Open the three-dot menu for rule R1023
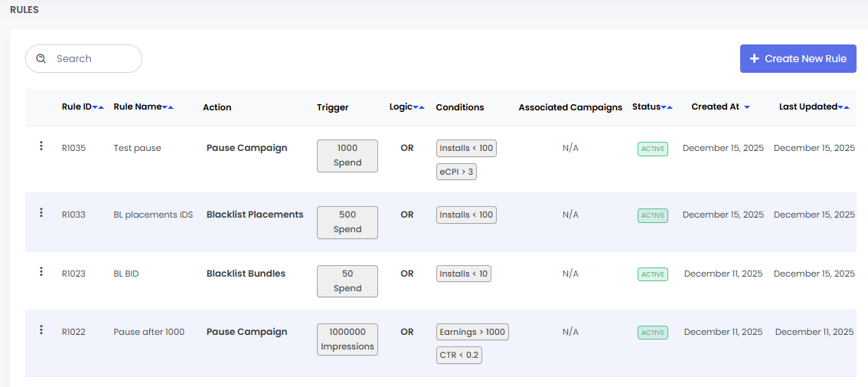The height and width of the screenshot is (387, 868). (41, 271)
